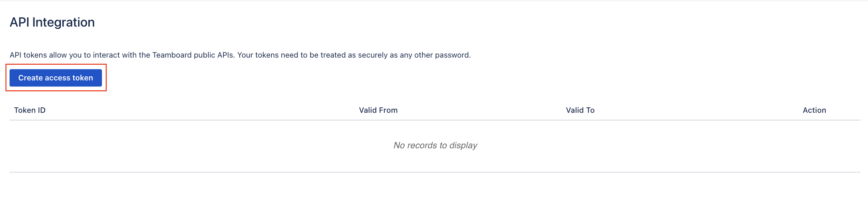Click the Valid To column header
Image resolution: width=868 pixels, height=199 pixels.
pyautogui.click(x=580, y=110)
